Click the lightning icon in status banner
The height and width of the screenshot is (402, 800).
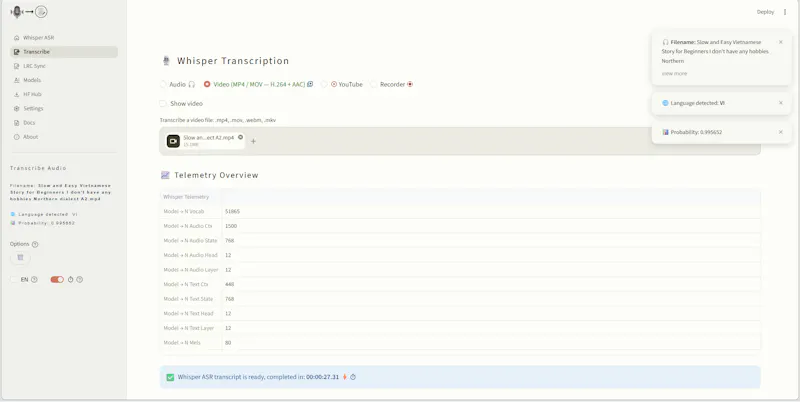345,377
